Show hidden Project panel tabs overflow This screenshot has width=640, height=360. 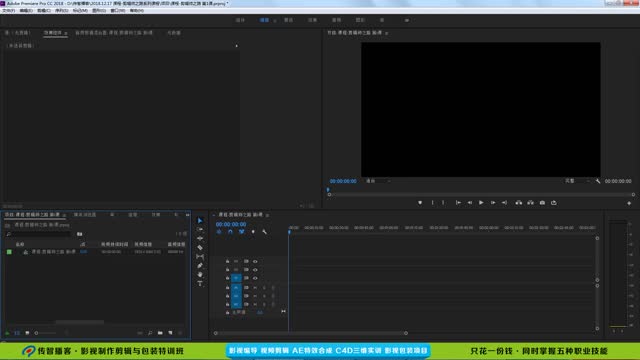[187, 215]
